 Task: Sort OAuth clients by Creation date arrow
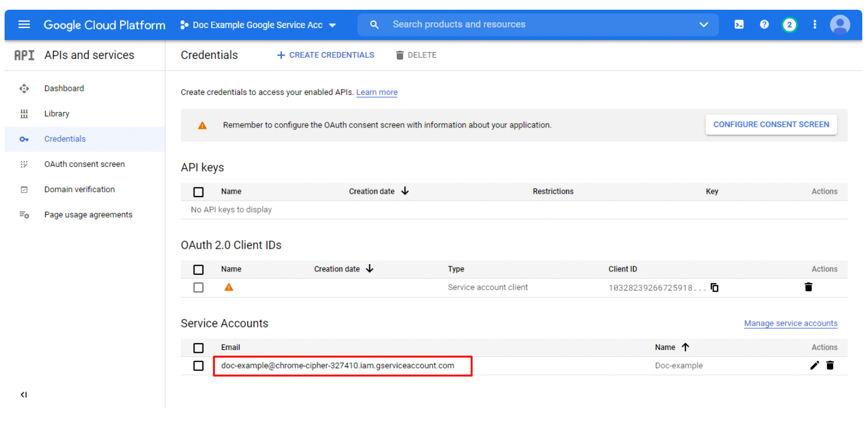[369, 269]
